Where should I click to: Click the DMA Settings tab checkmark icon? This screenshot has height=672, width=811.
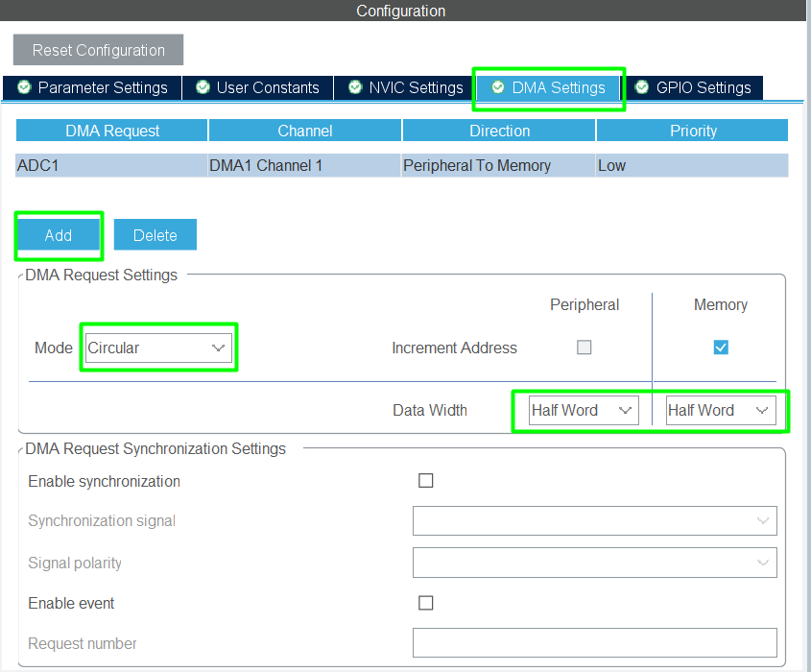click(497, 87)
